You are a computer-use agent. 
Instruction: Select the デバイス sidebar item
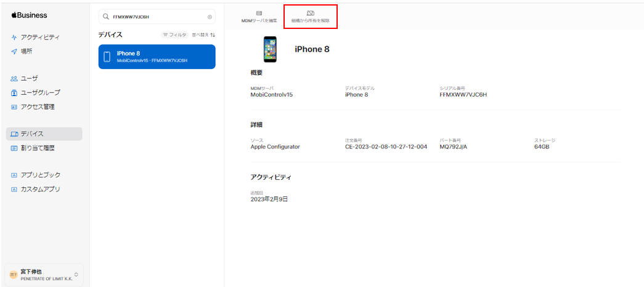click(x=44, y=134)
